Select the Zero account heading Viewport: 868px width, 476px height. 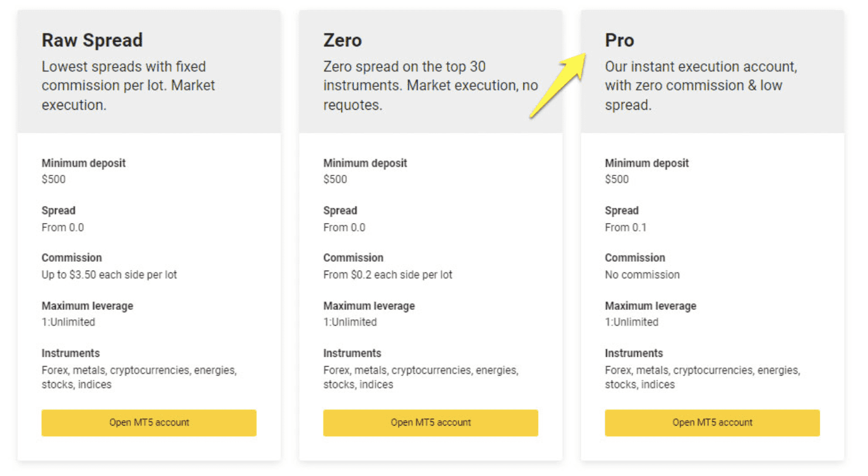click(342, 40)
